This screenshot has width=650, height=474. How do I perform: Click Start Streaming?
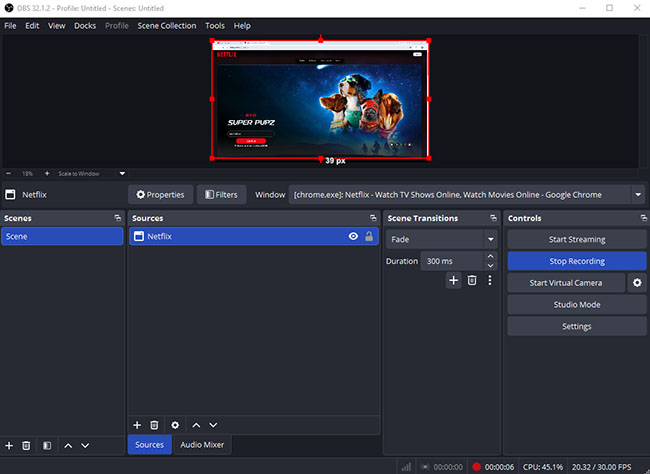tap(577, 239)
